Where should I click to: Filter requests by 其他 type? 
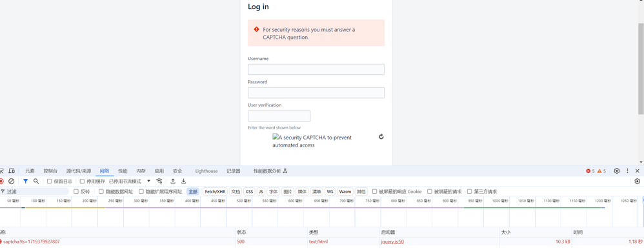[x=361, y=192]
